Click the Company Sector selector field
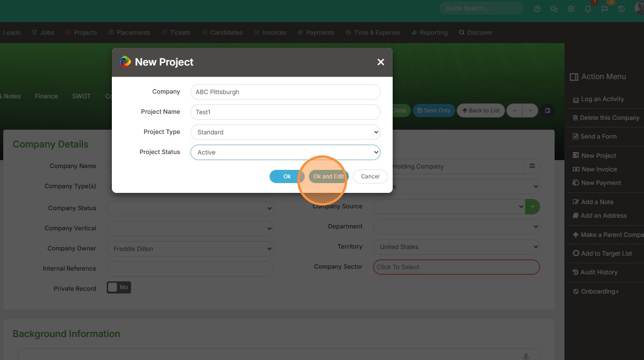 (x=456, y=267)
